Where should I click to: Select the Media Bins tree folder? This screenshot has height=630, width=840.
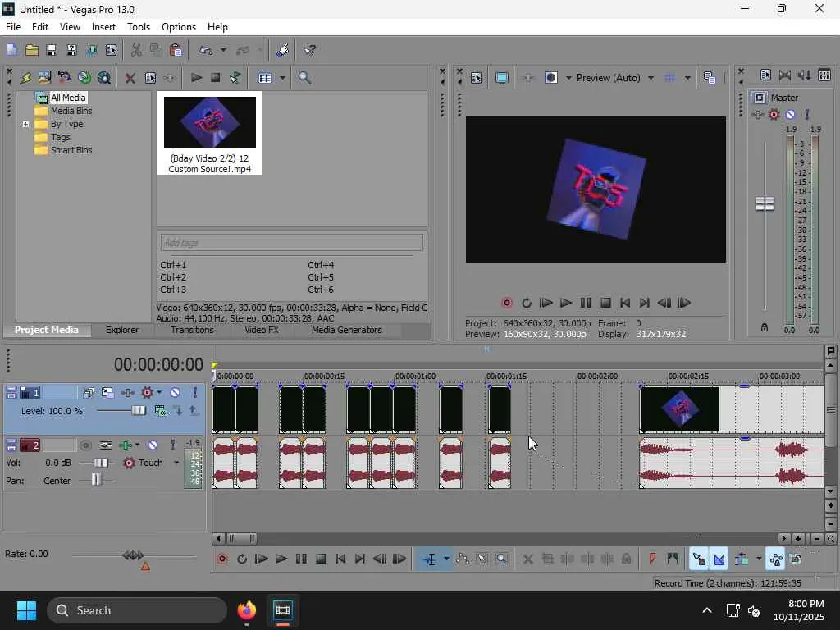point(71,111)
